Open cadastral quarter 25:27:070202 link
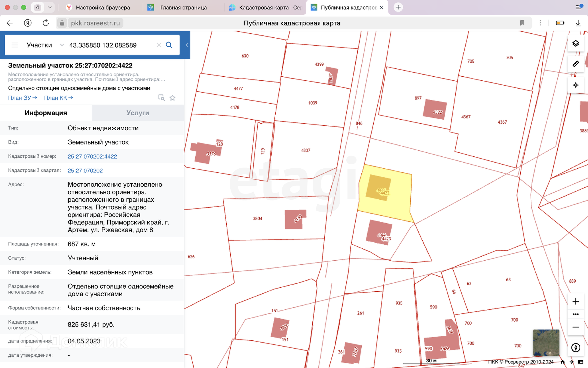This screenshot has height=368, width=588. pyautogui.click(x=85, y=171)
